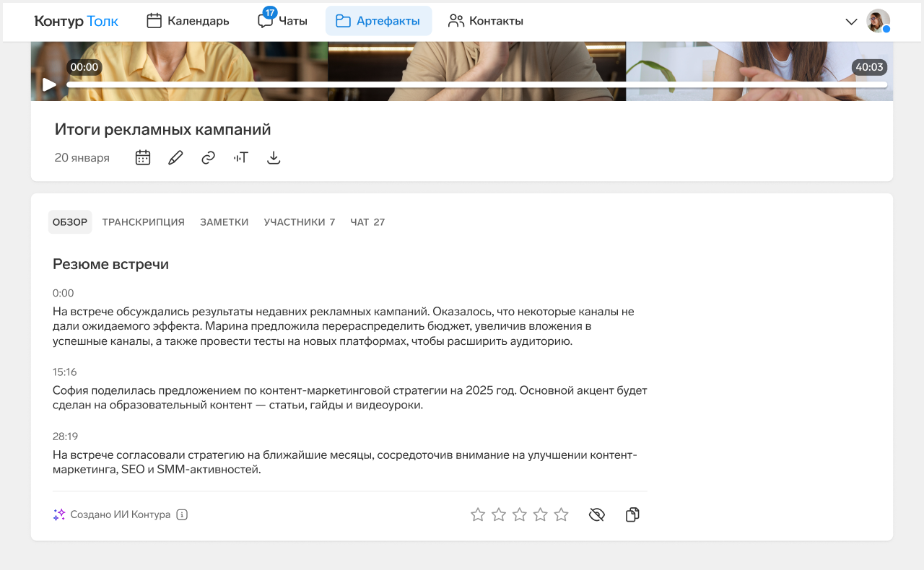This screenshot has width=924, height=570.
Task: Click the video seek bar to change position
Action: click(476, 84)
